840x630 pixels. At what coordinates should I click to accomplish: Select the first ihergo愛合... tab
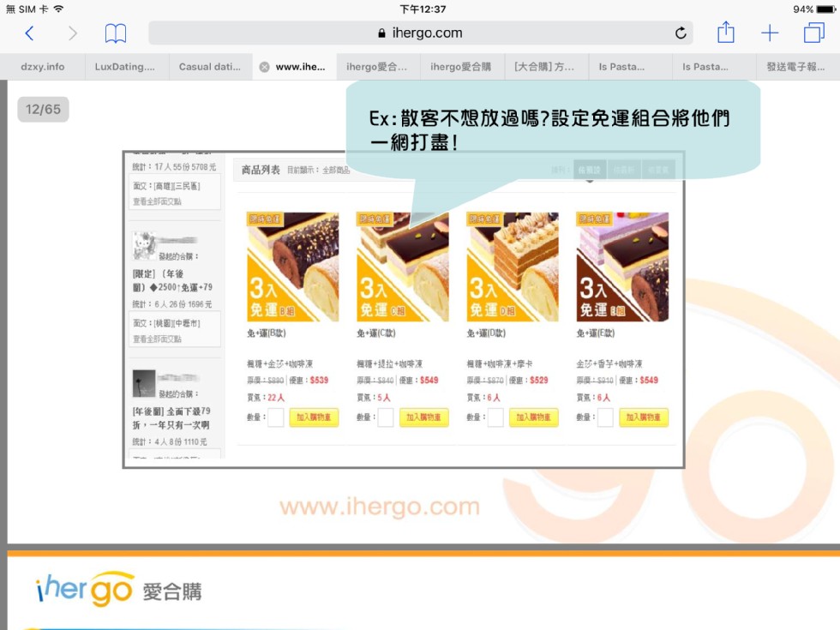click(376, 67)
